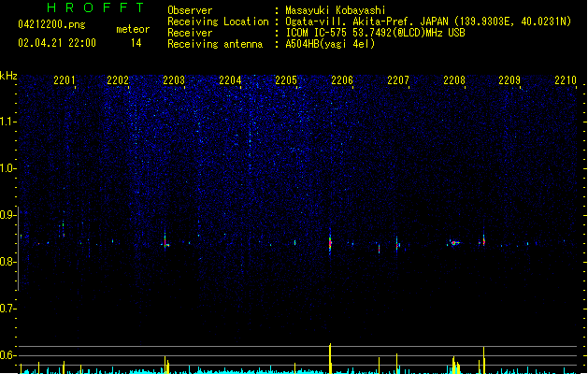Click the Receiver label
Screen dimensions: 588x374
tap(190, 33)
